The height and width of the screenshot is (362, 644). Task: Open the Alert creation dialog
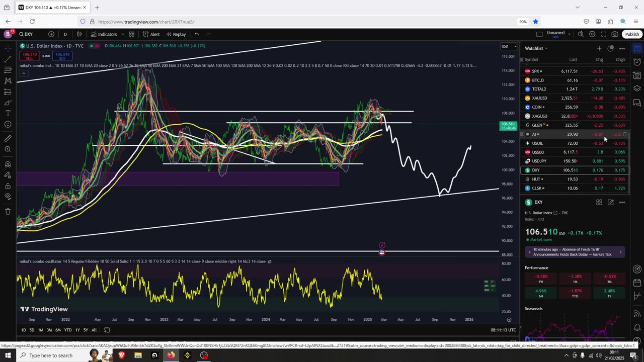[x=151, y=34]
